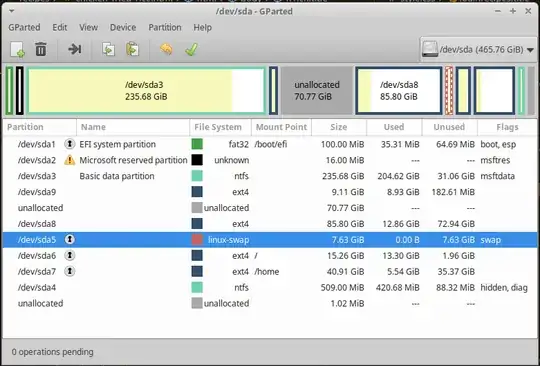Click the '0 operations pending' status text
This screenshot has width=540, height=366.
click(x=52, y=352)
